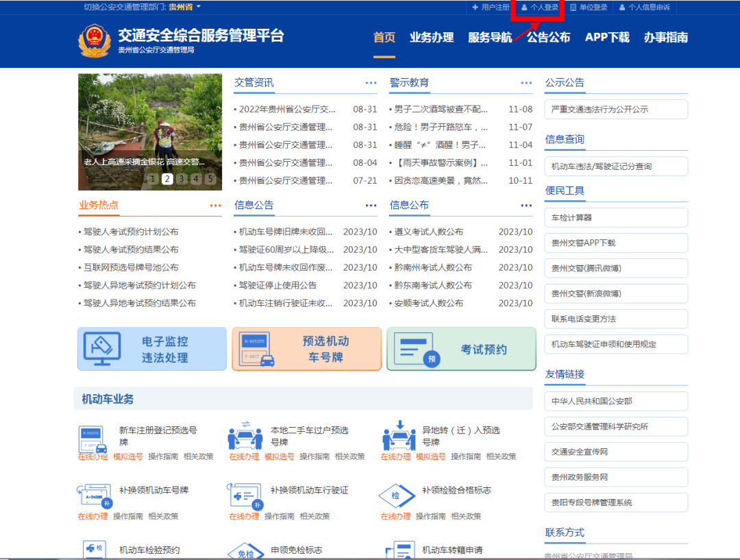The width and height of the screenshot is (740, 560).
Task: Open 贵州交警APP下载 button
Action: (x=616, y=243)
